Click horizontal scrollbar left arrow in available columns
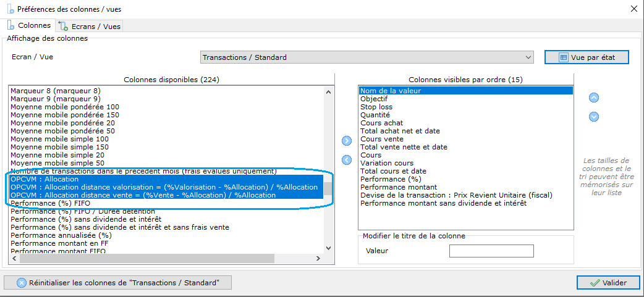 click(14, 259)
